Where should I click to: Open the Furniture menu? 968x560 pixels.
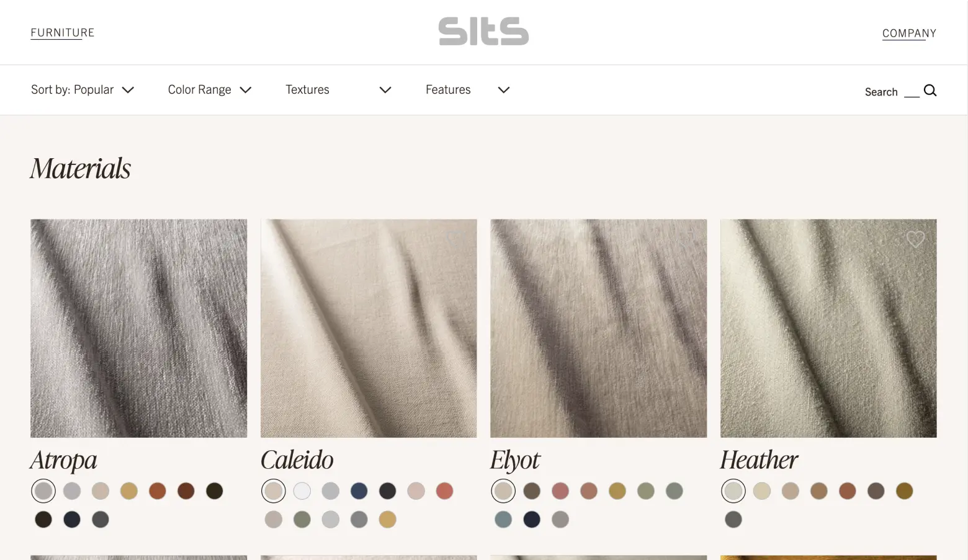coord(63,33)
